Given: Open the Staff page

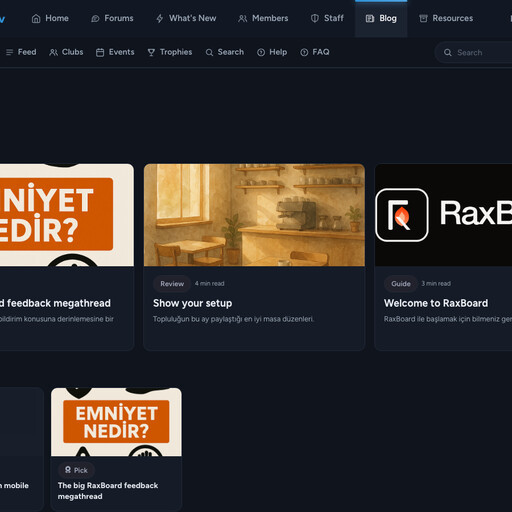Looking at the screenshot, I should [327, 18].
